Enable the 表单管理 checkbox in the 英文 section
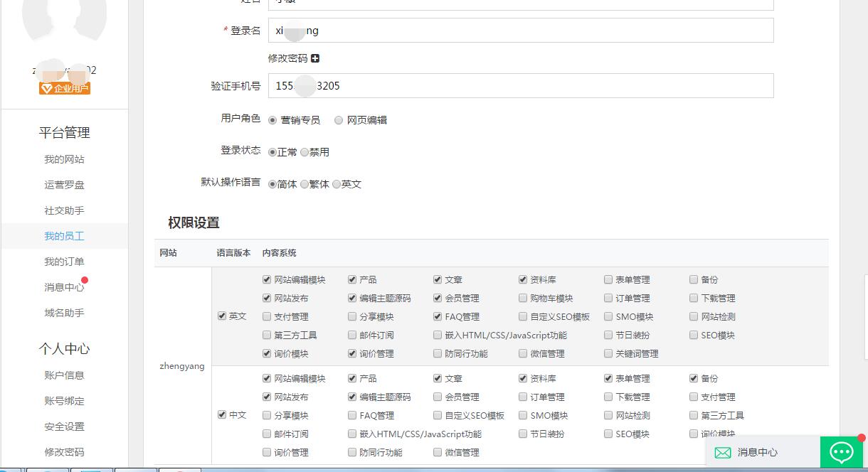The width and height of the screenshot is (868, 472). pos(608,279)
